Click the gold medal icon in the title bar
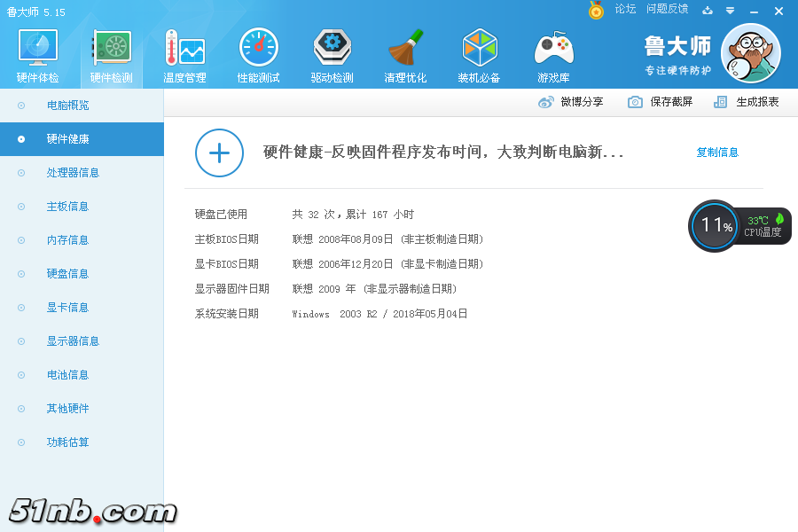This screenshot has width=798, height=532. (596, 11)
